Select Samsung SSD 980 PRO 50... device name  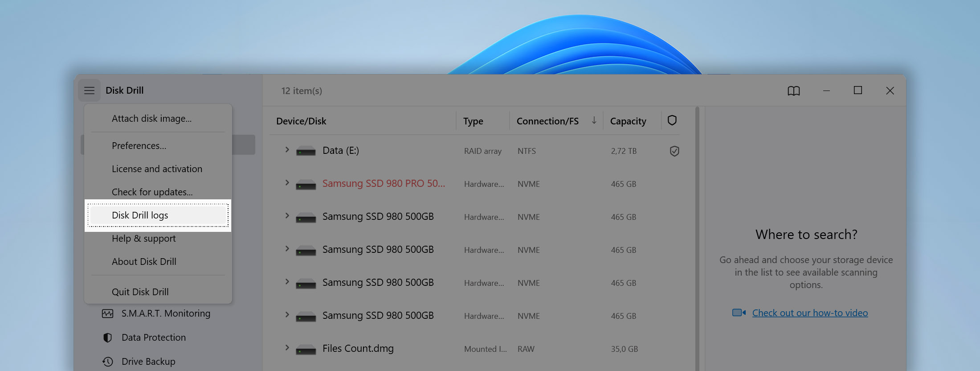coord(384,184)
